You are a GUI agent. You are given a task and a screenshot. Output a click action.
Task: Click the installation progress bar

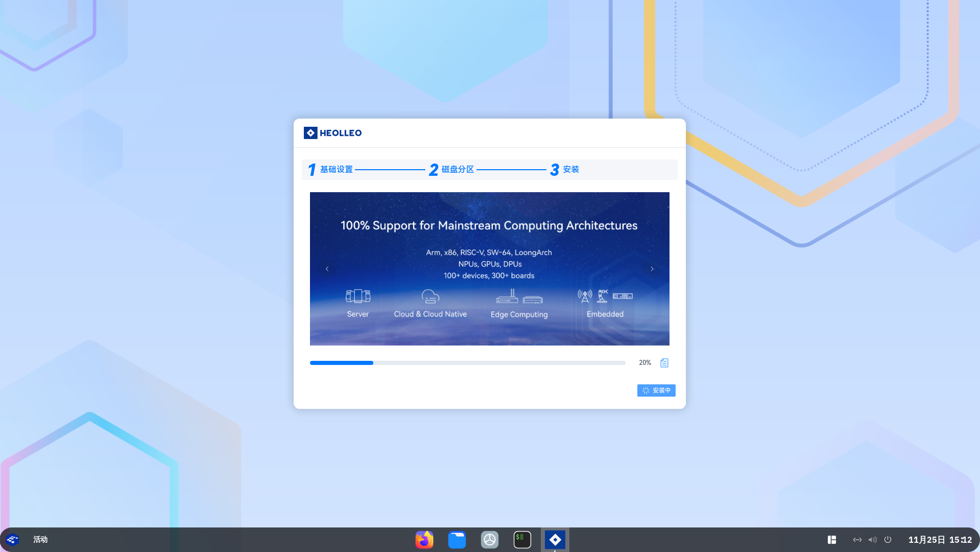click(x=468, y=363)
